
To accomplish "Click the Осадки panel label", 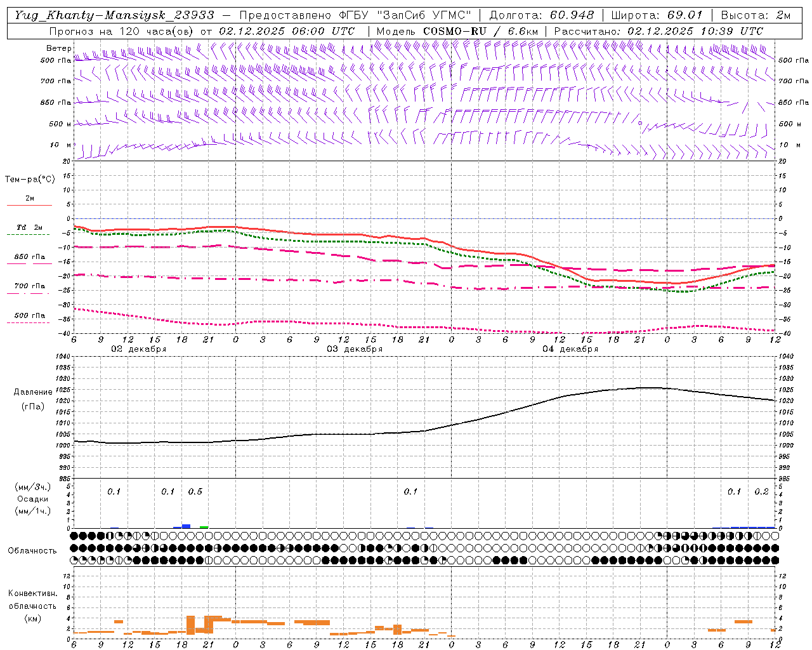I will click(x=33, y=499).
